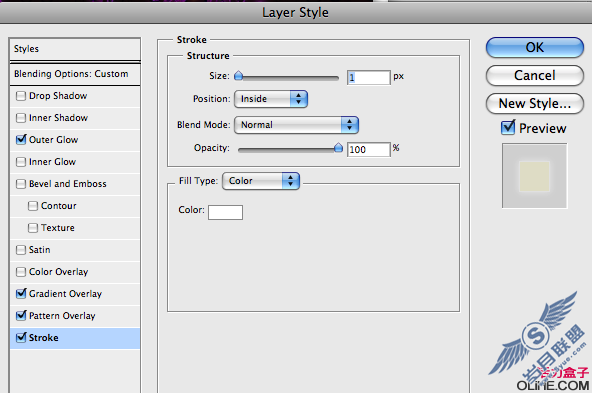Viewport: 592px width, 393px height.
Task: Open the Position dropdown set to Inside
Action: coord(271,99)
